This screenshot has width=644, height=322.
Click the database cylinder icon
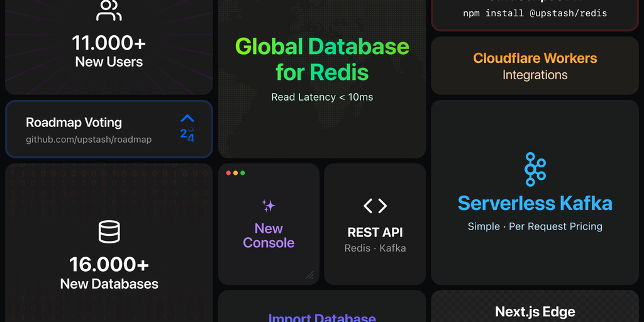pos(109,231)
